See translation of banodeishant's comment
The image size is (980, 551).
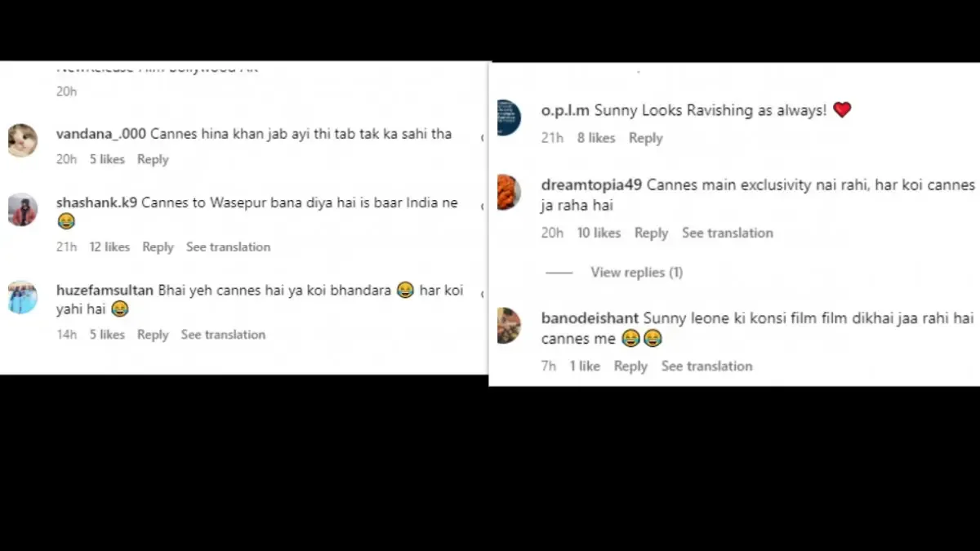[706, 366]
